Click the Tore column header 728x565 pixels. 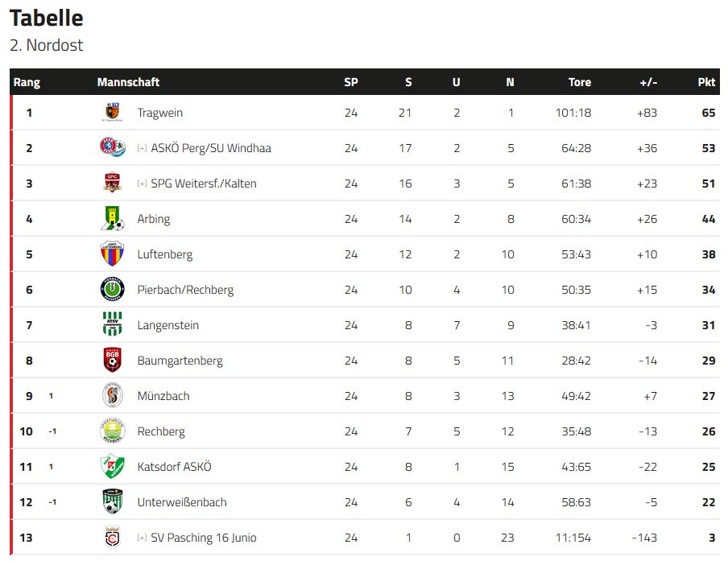(580, 82)
